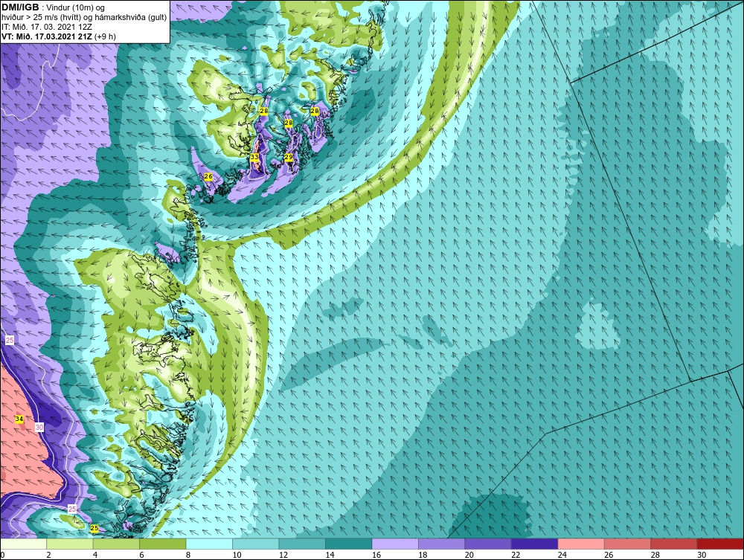Click the scale tick number "24"
The width and height of the screenshot is (744, 560).
click(562, 555)
